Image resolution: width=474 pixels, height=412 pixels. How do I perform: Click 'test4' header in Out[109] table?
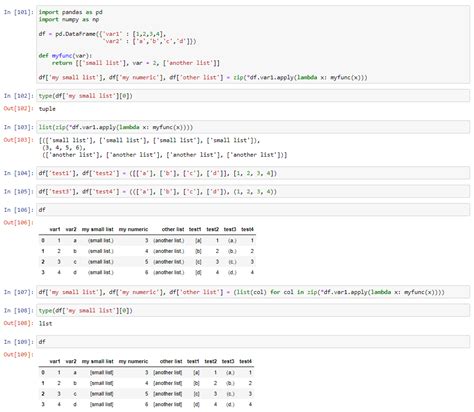point(246,361)
